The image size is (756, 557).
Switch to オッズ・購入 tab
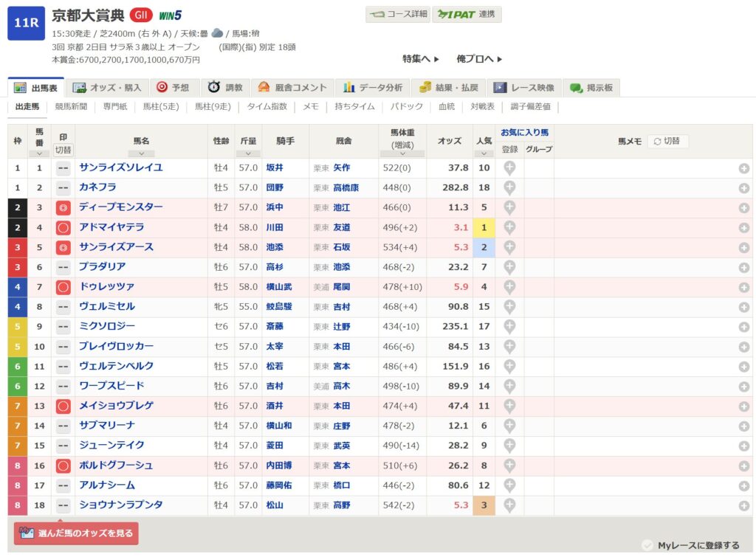pos(108,87)
